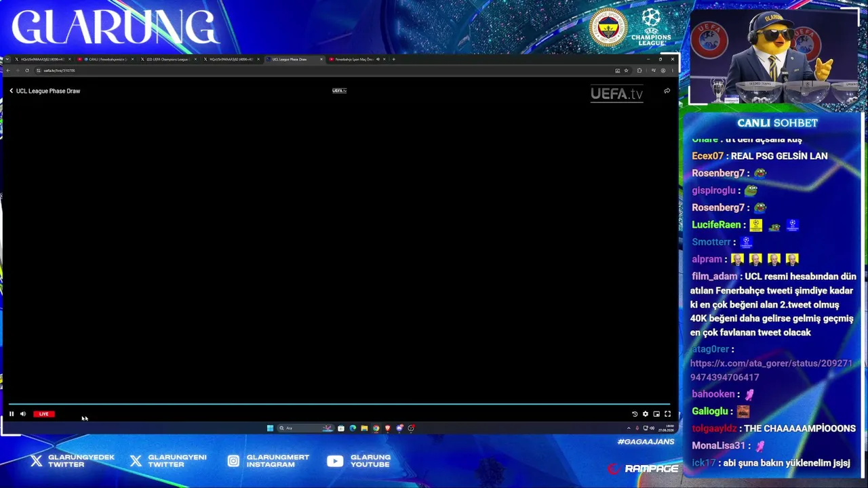Share the stream via the share arrow icon

coord(667,91)
